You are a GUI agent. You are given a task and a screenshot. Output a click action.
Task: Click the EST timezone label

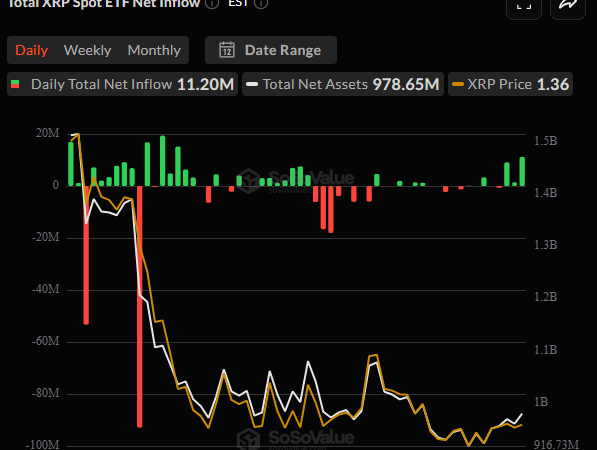tap(238, 3)
